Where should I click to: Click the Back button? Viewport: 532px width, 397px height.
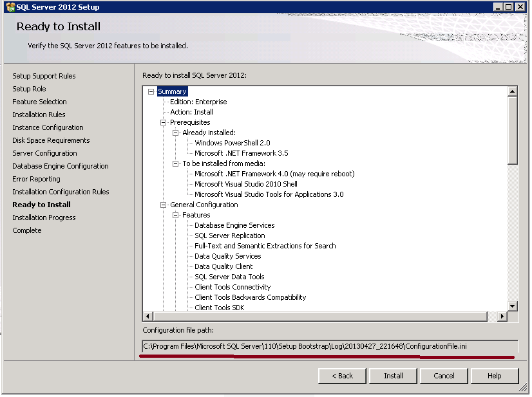point(343,376)
